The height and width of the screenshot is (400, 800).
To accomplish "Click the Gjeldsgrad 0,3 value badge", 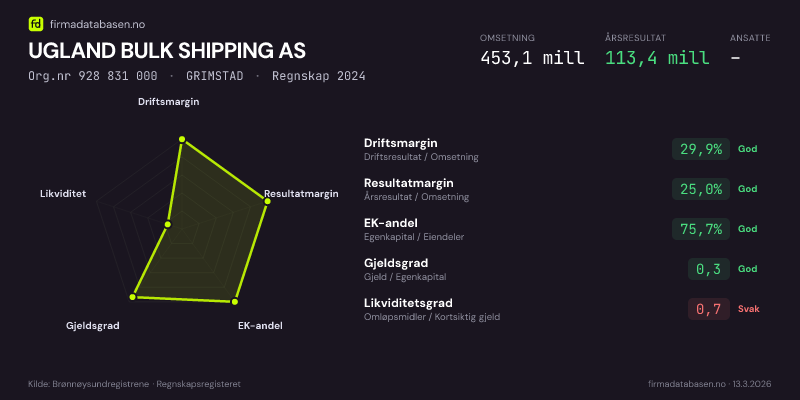I will [x=708, y=269].
